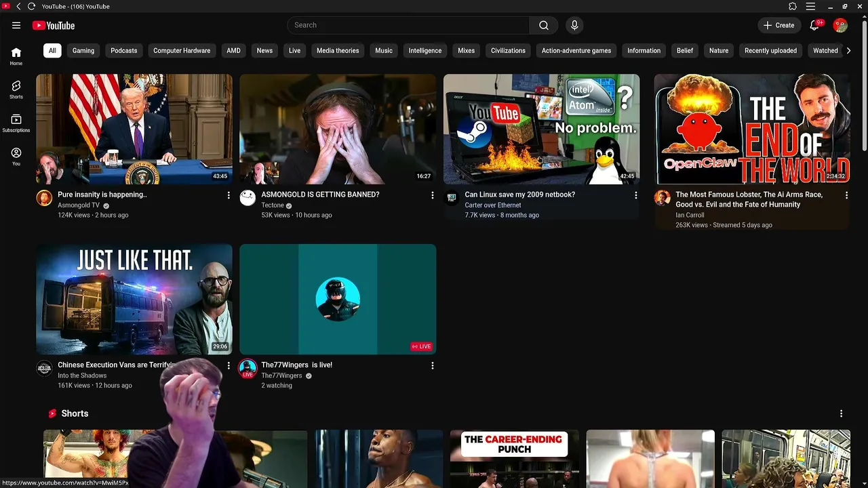Select the All filter chip
868x488 pixels.
52,51
